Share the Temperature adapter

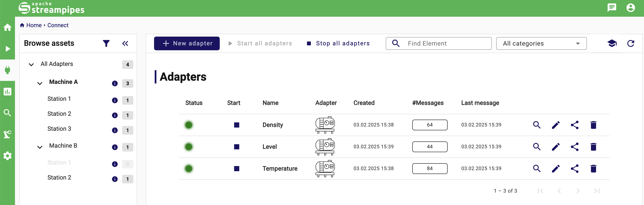[574, 168]
